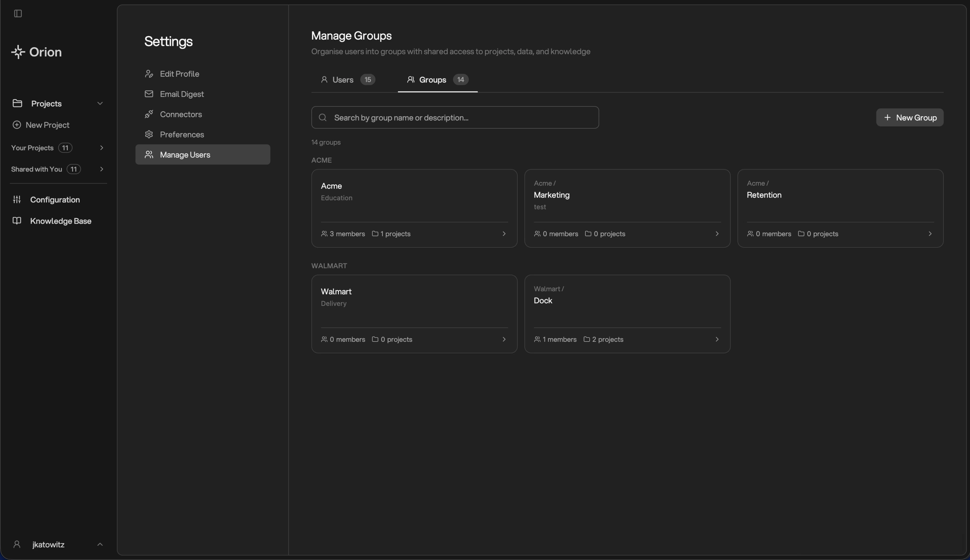Click the WALMART section heading
This screenshot has width=970, height=560.
(x=329, y=265)
